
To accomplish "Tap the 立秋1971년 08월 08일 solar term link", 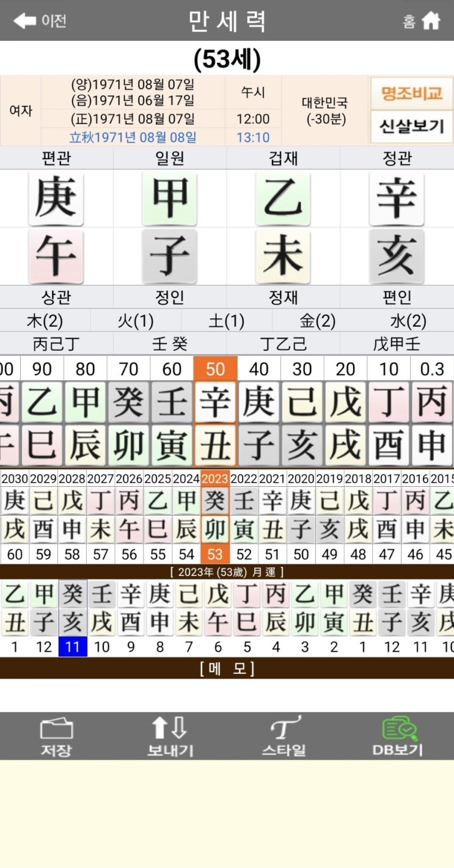I will (133, 137).
